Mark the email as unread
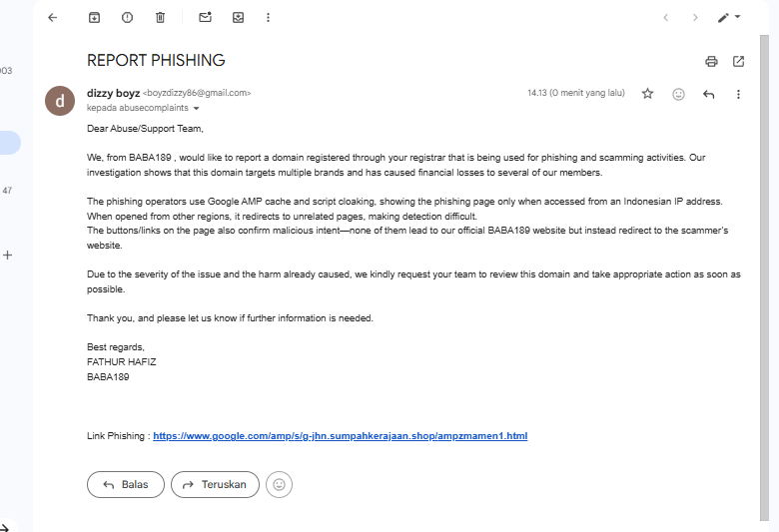Image resolution: width=779 pixels, height=532 pixels. [x=205, y=17]
